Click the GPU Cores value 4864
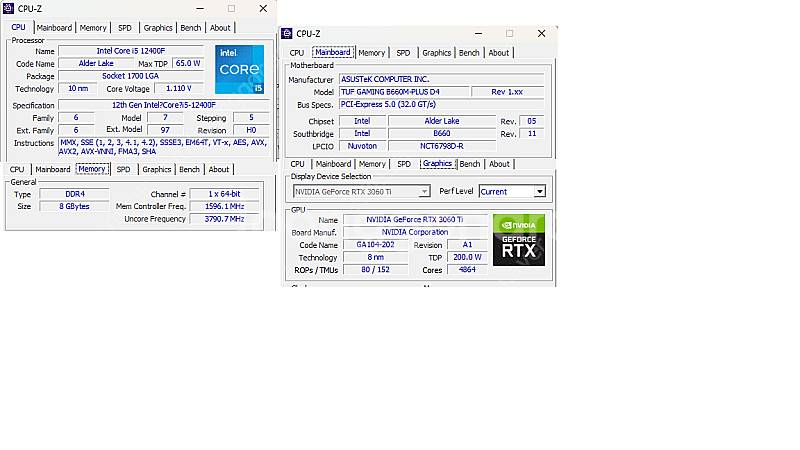This screenshot has height=450, width=800. (x=467, y=269)
